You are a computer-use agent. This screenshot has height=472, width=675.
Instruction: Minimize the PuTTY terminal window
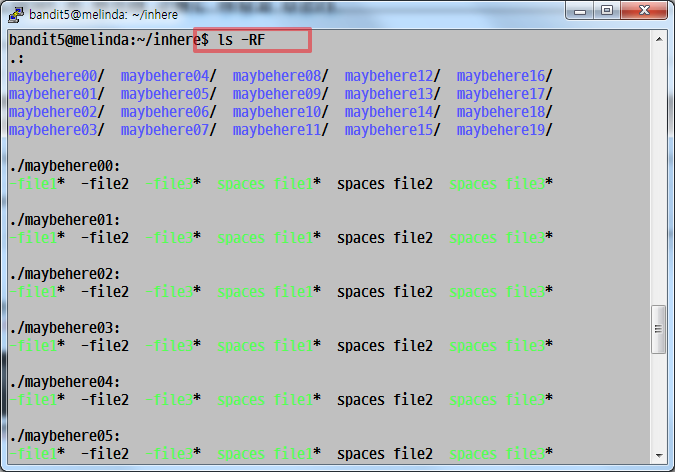(x=580, y=10)
